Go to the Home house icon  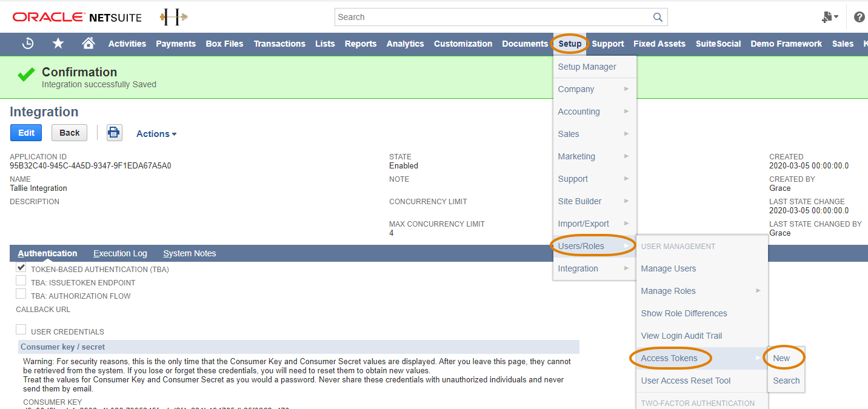coord(88,43)
